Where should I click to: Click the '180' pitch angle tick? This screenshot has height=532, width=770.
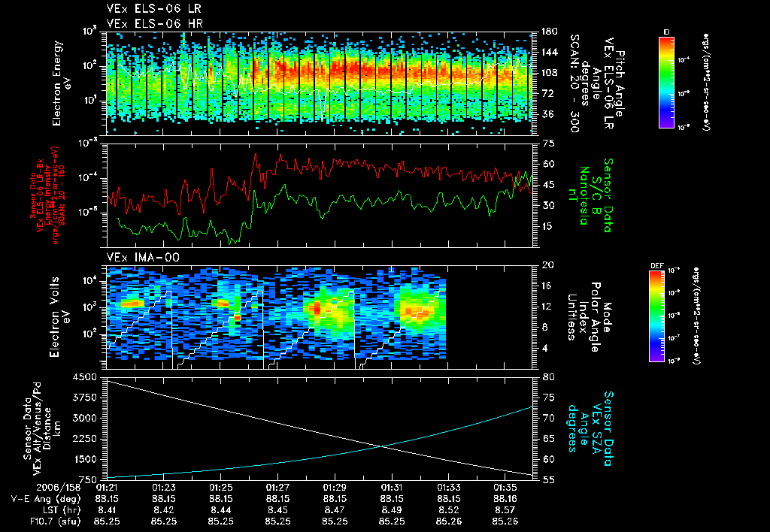coord(550,32)
